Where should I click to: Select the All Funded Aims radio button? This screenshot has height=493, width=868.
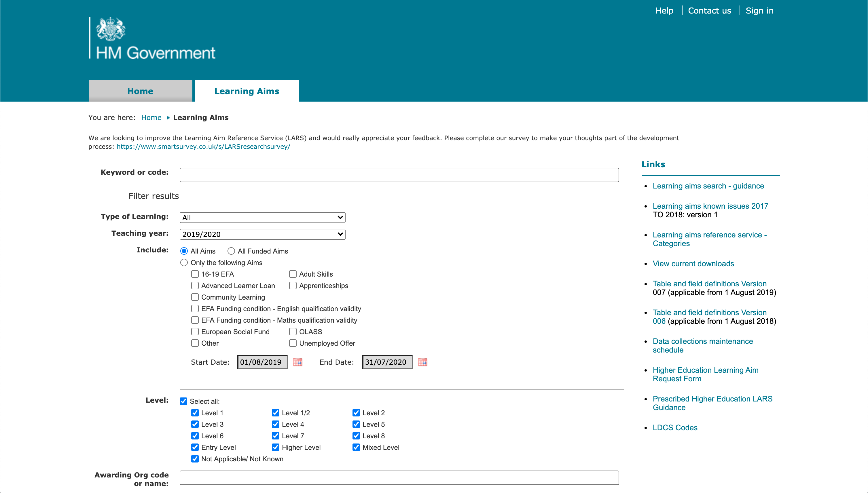click(x=231, y=251)
